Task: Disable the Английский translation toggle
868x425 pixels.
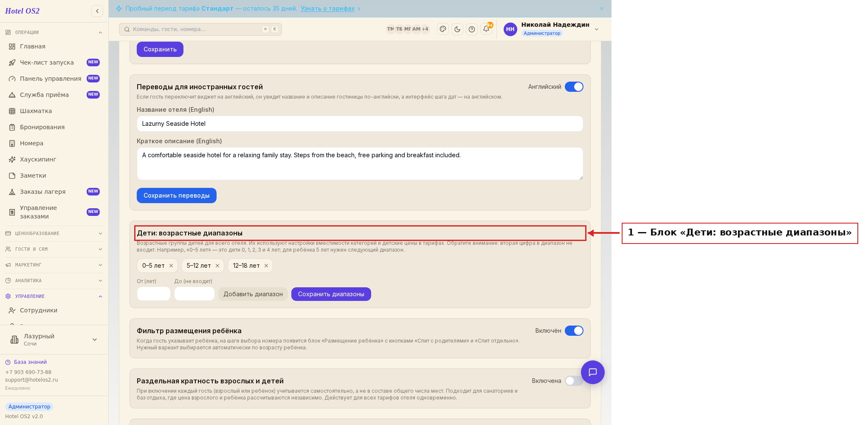Action: coord(574,87)
